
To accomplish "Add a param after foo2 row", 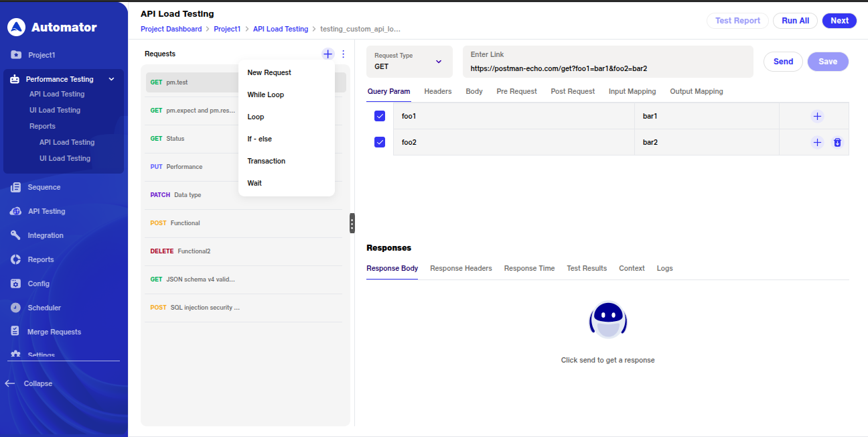I will click(817, 142).
